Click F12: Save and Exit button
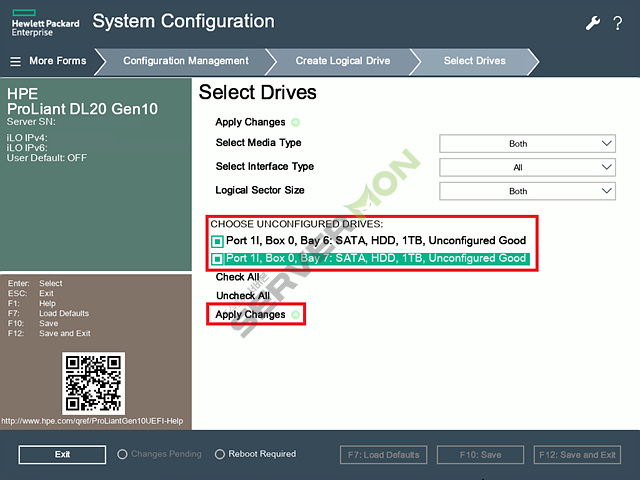The width and height of the screenshot is (640, 480). point(577,455)
